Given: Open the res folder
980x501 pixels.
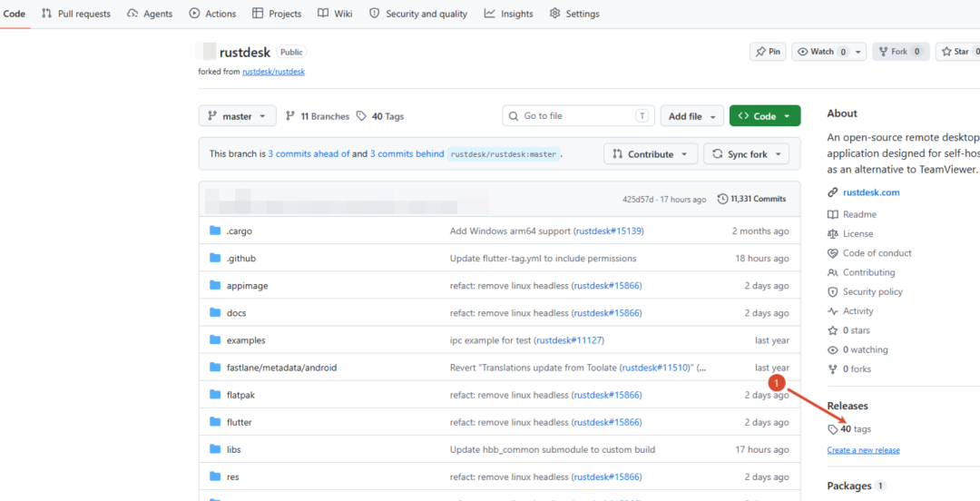Looking at the screenshot, I should (232, 476).
